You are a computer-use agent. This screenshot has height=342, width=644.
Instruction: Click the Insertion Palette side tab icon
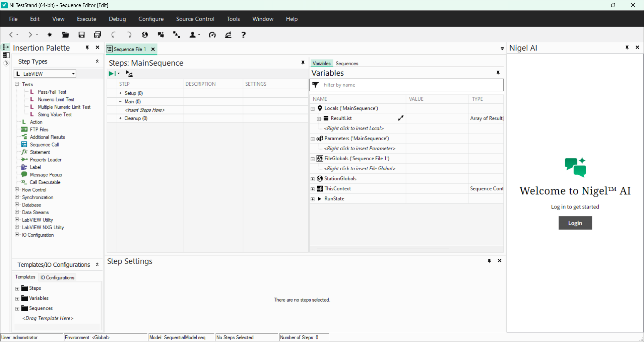coord(6,47)
